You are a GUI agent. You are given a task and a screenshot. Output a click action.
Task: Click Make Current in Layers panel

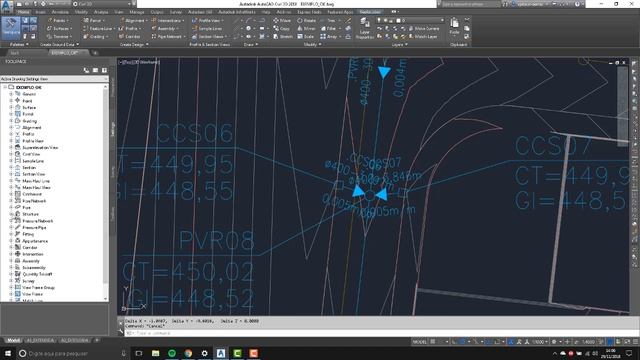point(424,29)
